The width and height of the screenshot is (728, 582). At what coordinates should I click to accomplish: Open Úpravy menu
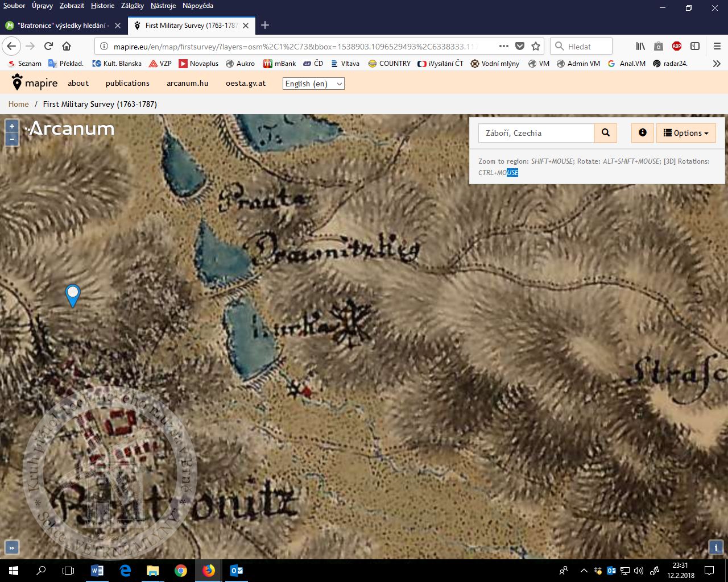point(42,6)
